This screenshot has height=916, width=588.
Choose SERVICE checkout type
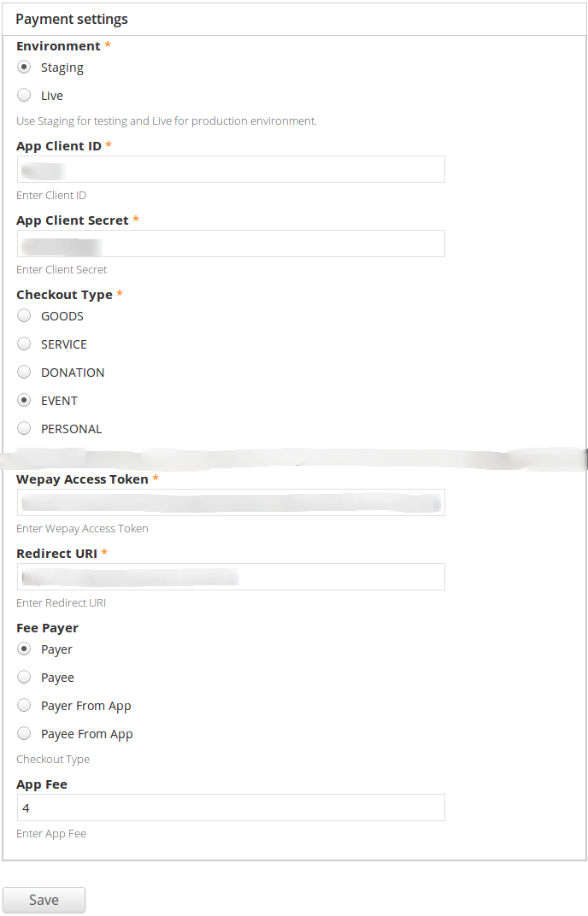24,344
